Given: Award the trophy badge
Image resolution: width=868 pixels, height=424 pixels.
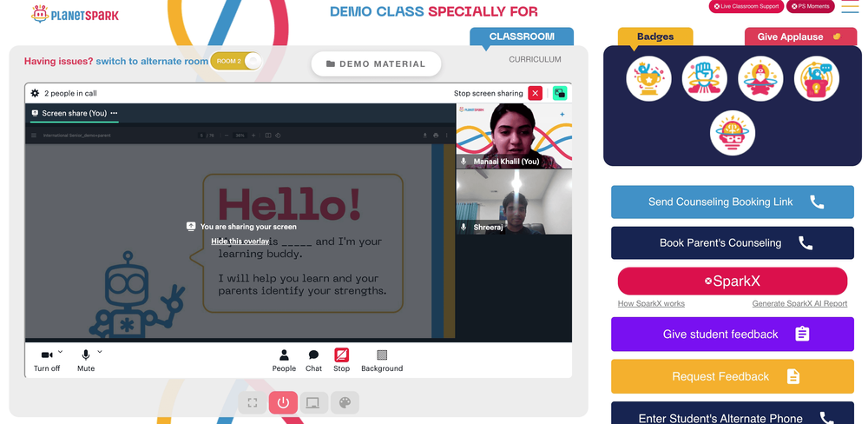Looking at the screenshot, I should (x=648, y=79).
